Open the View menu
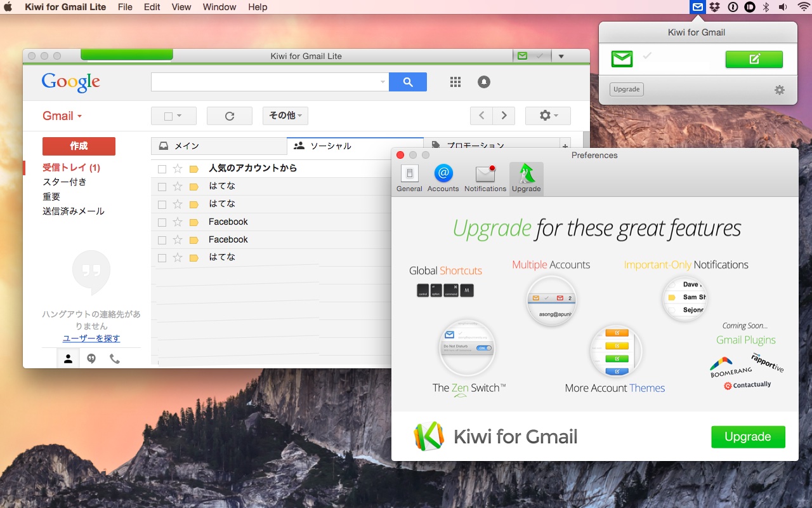Image resolution: width=812 pixels, height=508 pixels. click(181, 7)
